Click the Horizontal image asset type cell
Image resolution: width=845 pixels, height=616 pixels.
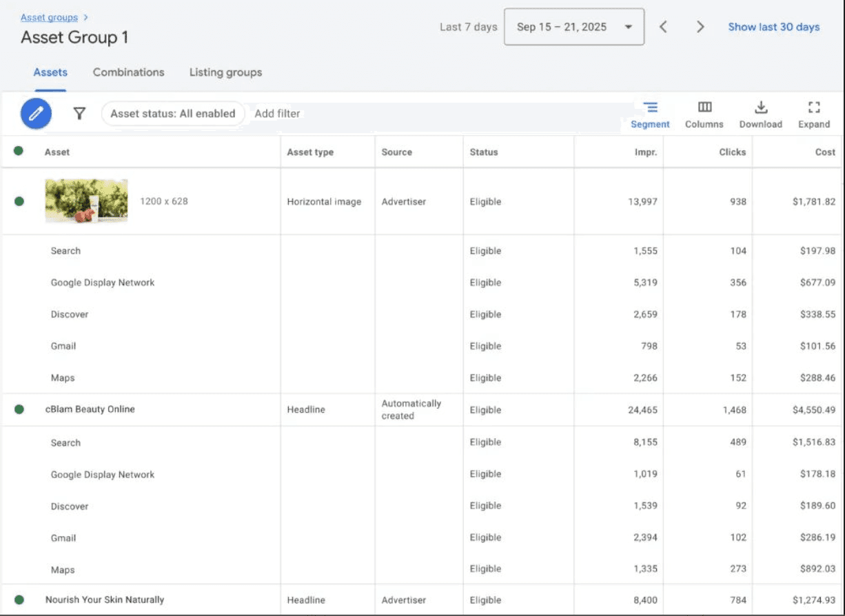pyautogui.click(x=324, y=202)
